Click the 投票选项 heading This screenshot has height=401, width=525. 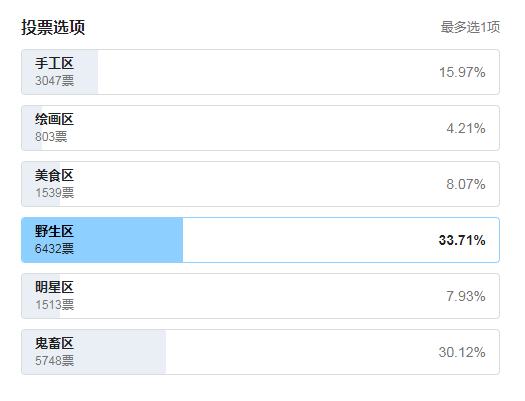point(53,27)
